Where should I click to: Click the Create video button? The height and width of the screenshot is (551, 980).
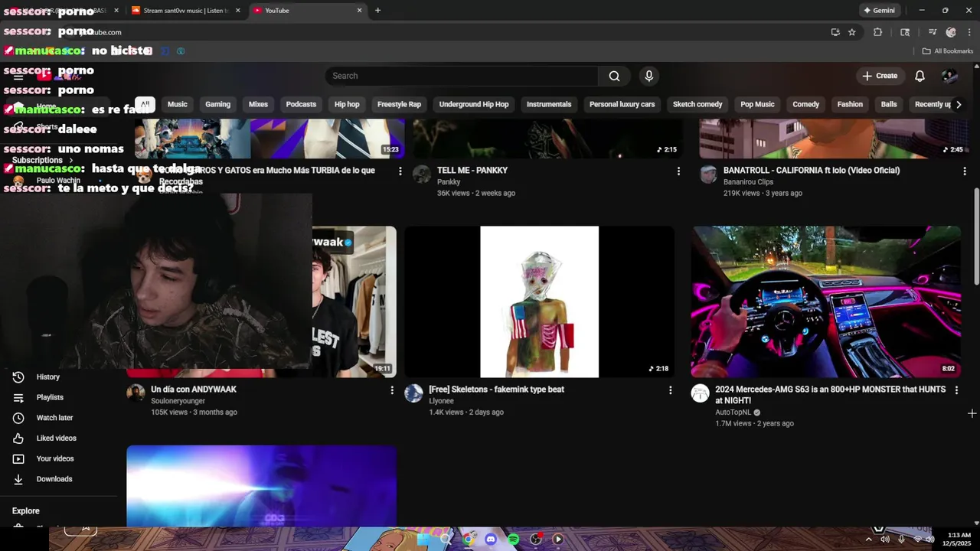tap(880, 76)
